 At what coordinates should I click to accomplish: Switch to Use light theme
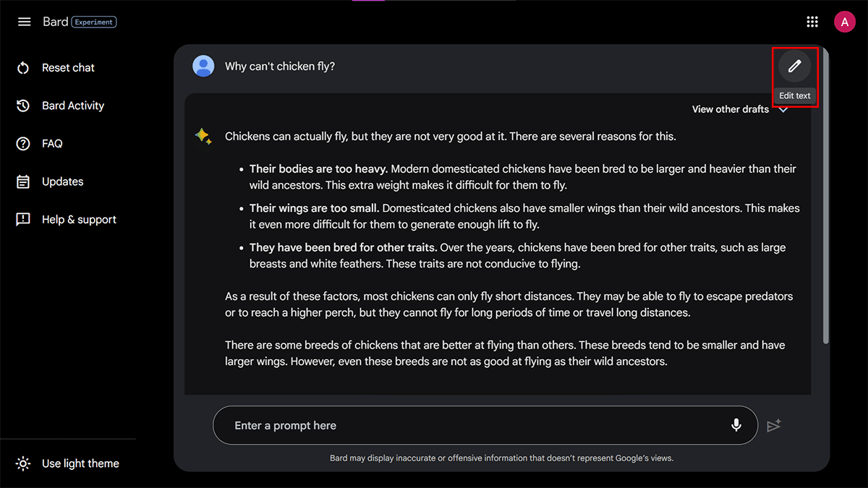[80, 463]
